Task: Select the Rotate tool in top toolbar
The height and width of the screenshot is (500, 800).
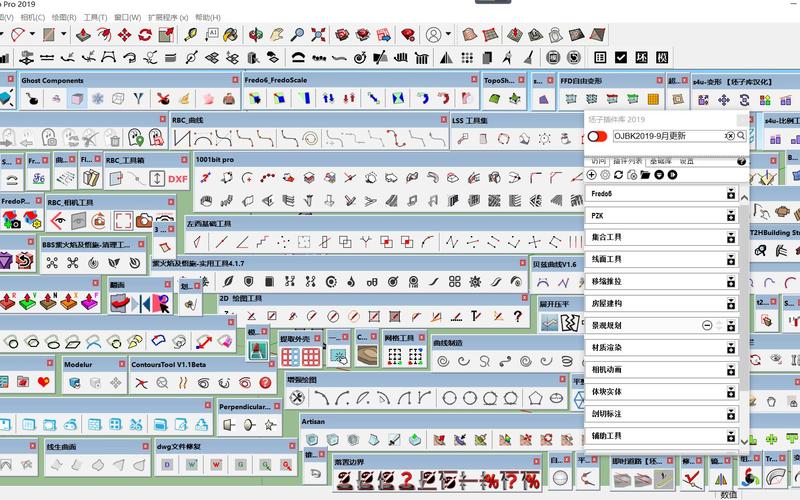Action: tap(146, 34)
